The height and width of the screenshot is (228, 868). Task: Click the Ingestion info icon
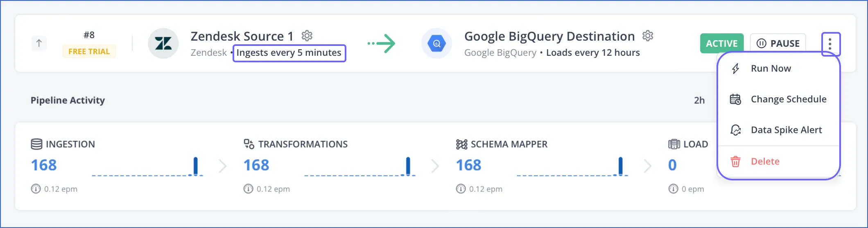36,189
